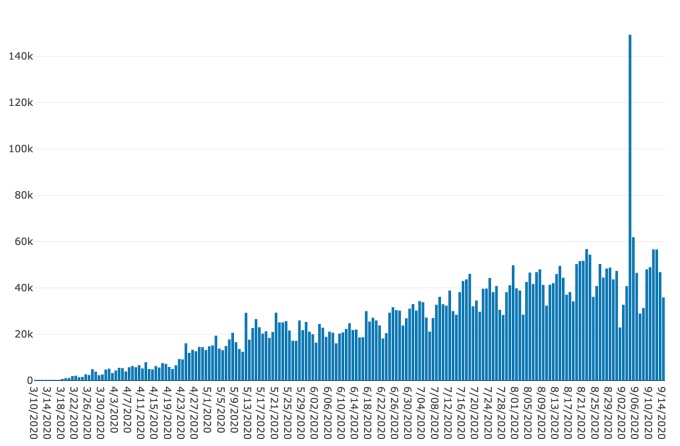Select the 3/18/2020 x-axis date label
This screenshot has height=446, width=680.
coord(60,413)
